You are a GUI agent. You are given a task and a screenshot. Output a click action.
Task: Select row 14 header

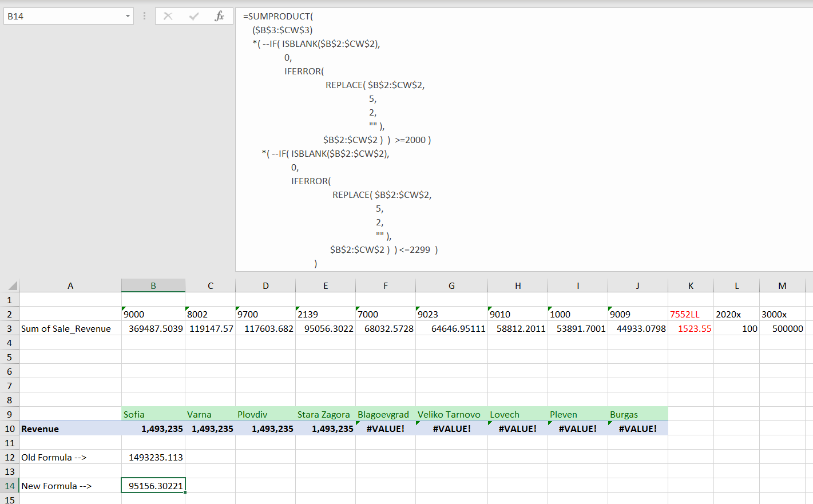10,486
